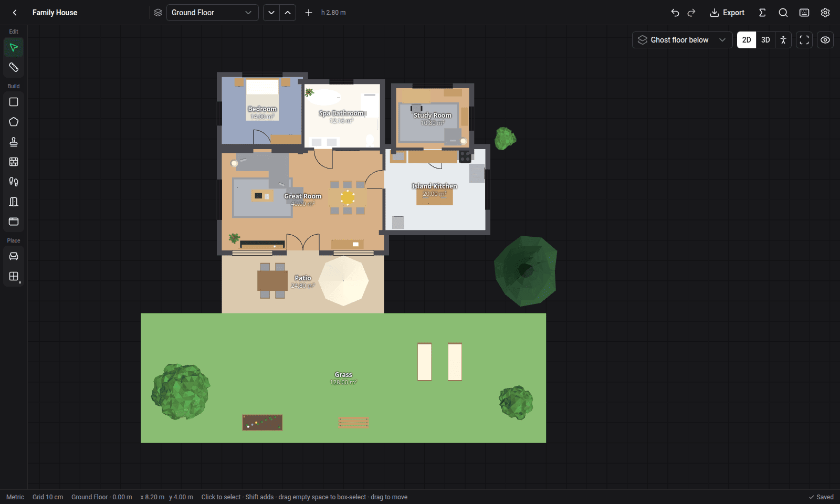
Task: Open furniture sofa catalog
Action: [x=14, y=256]
